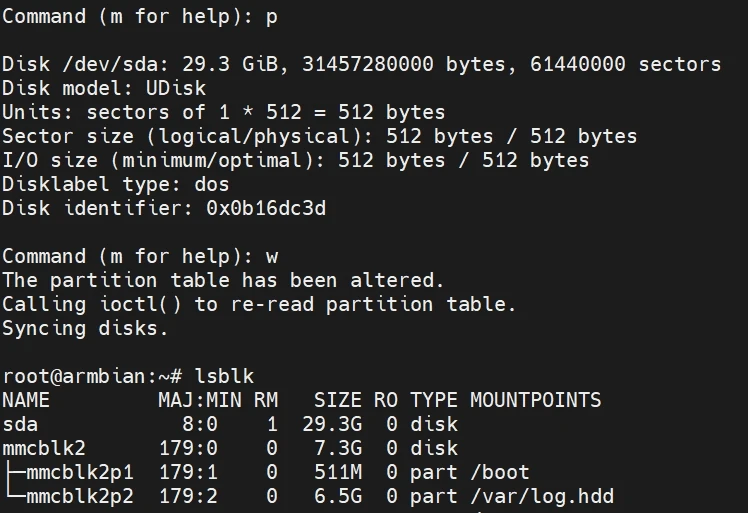
Task: Click the 'Syncing disks.' message
Action: 85,328
